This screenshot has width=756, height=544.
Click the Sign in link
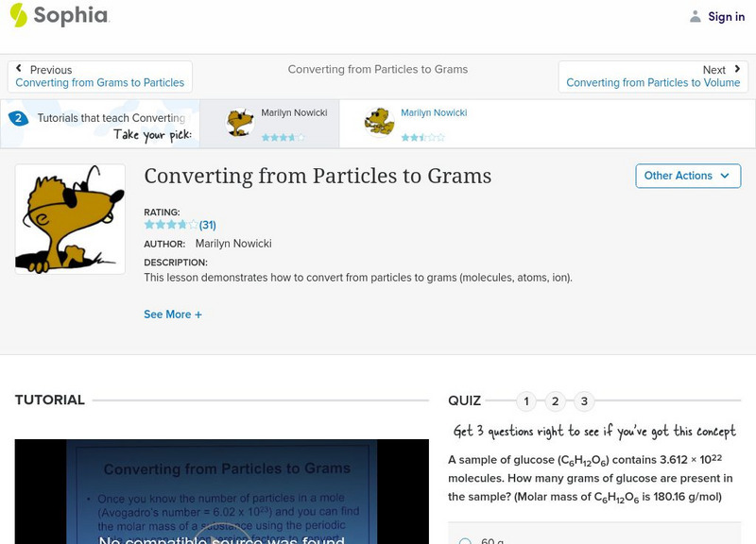[x=726, y=16]
